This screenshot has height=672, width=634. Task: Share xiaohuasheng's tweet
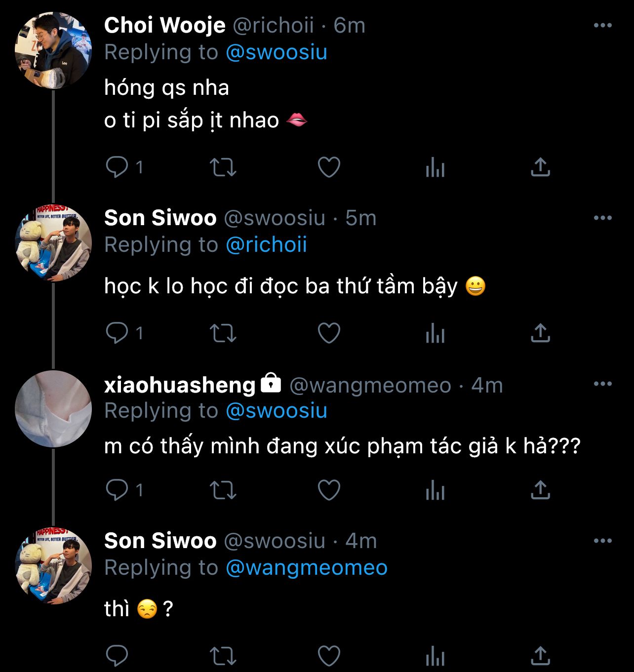540,490
